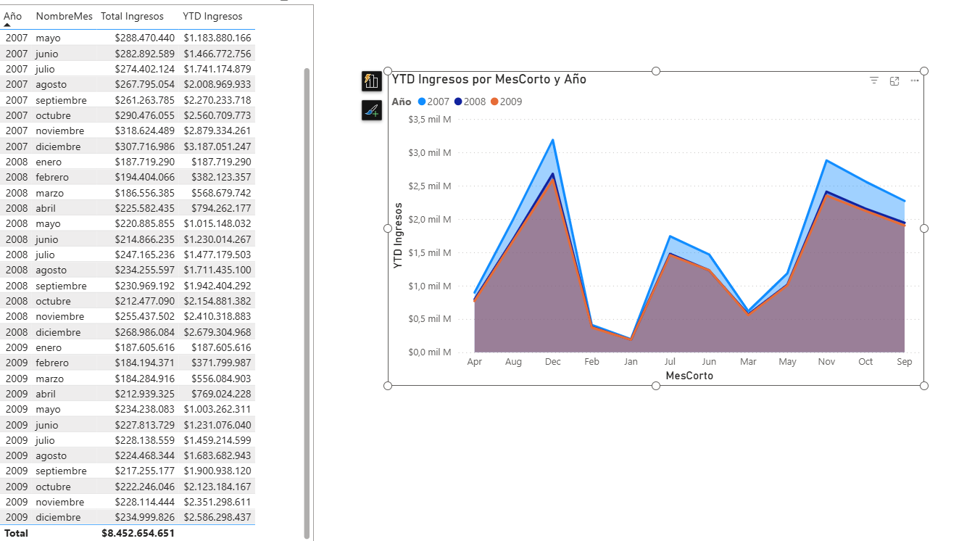The height and width of the screenshot is (541, 980).
Task: Open the visual suggestions lightning chart icon
Action: click(x=371, y=81)
